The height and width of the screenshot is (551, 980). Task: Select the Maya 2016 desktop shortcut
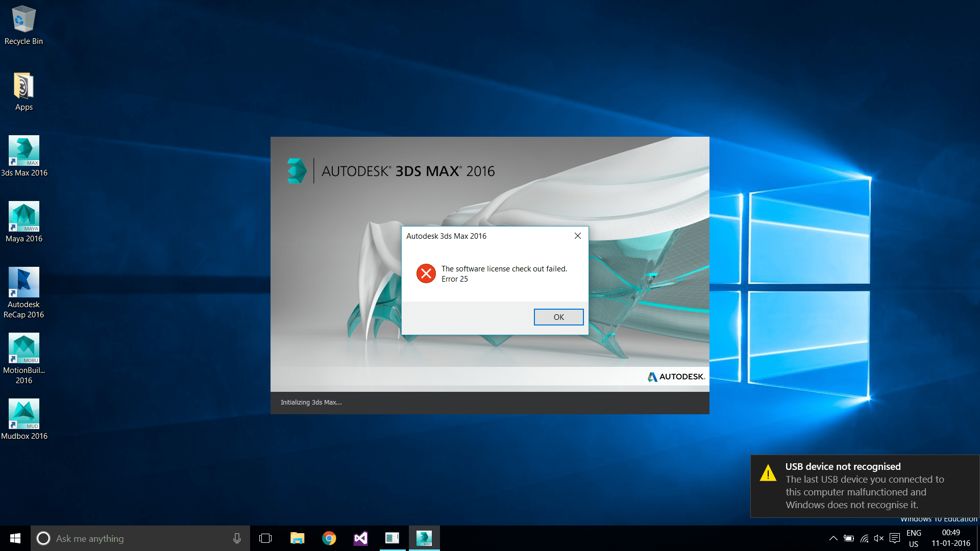click(x=24, y=222)
